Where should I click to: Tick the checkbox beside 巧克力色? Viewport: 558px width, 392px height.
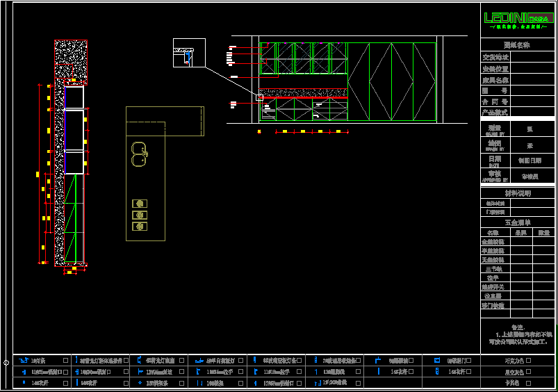[x=529, y=361]
